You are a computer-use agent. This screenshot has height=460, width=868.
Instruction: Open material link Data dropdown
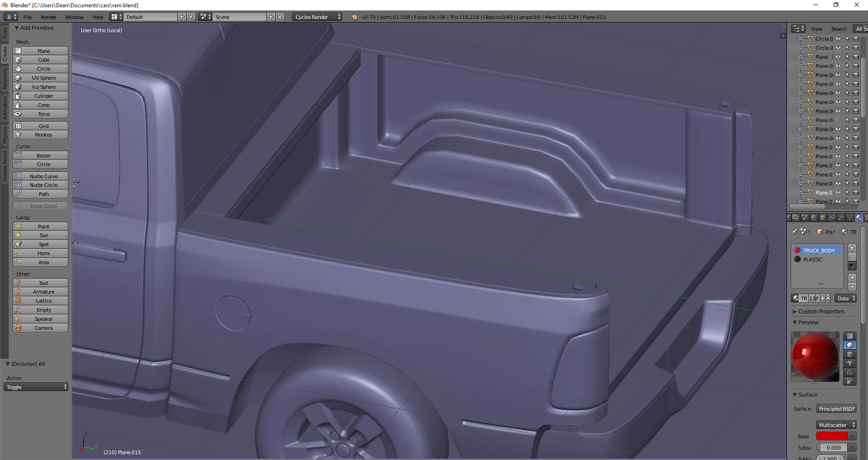[845, 298]
